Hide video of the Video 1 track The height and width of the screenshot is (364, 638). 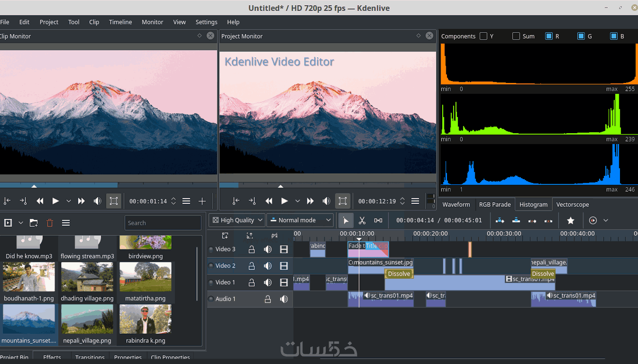284,282
